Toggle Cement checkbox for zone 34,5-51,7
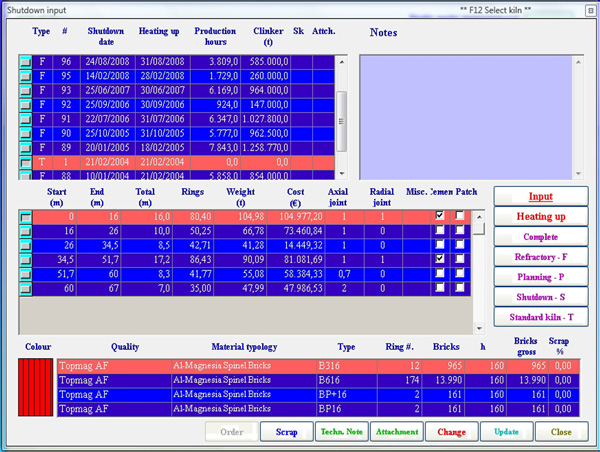The height and width of the screenshot is (452, 600). point(440,258)
